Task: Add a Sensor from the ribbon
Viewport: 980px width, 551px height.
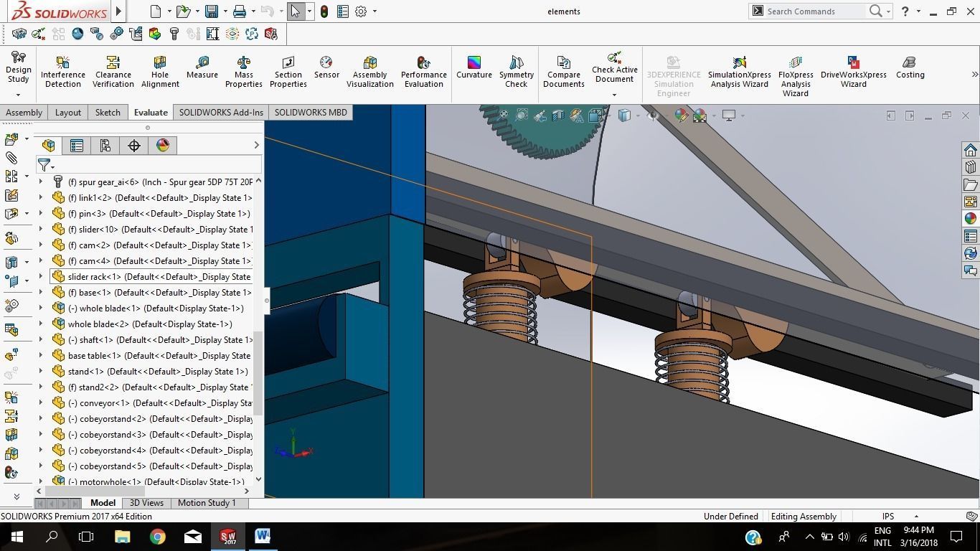Action: tap(326, 67)
